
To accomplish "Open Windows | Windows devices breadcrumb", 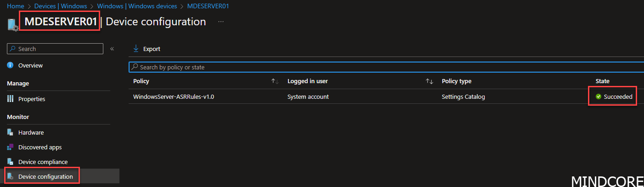I will pos(138,6).
